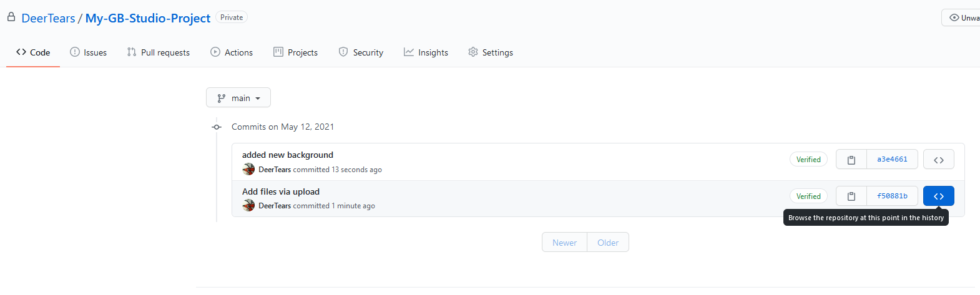Browse repository at commit f50881b
This screenshot has height=295, width=980.
click(x=938, y=196)
